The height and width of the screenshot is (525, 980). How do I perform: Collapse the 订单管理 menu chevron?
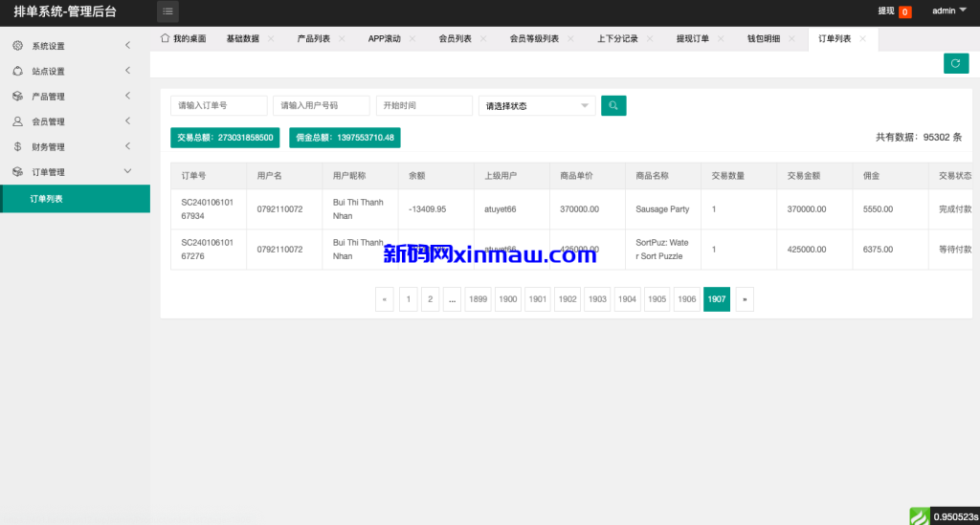127,171
